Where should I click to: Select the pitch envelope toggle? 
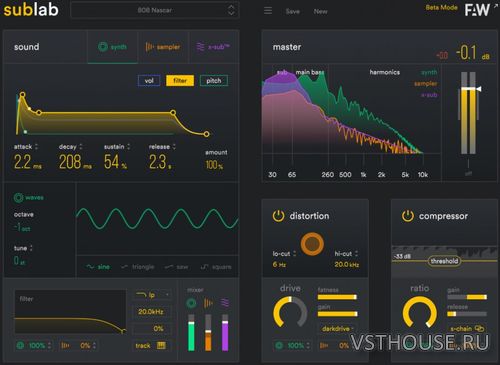214,80
